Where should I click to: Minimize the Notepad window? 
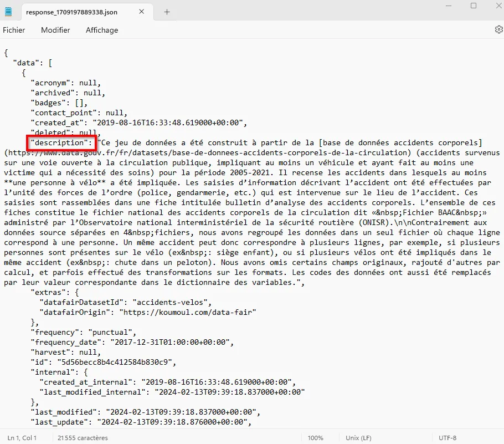[449, 6]
